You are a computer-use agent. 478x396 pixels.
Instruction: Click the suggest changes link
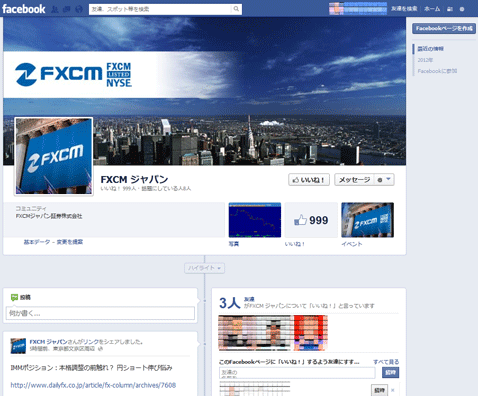pyautogui.click(x=70, y=242)
